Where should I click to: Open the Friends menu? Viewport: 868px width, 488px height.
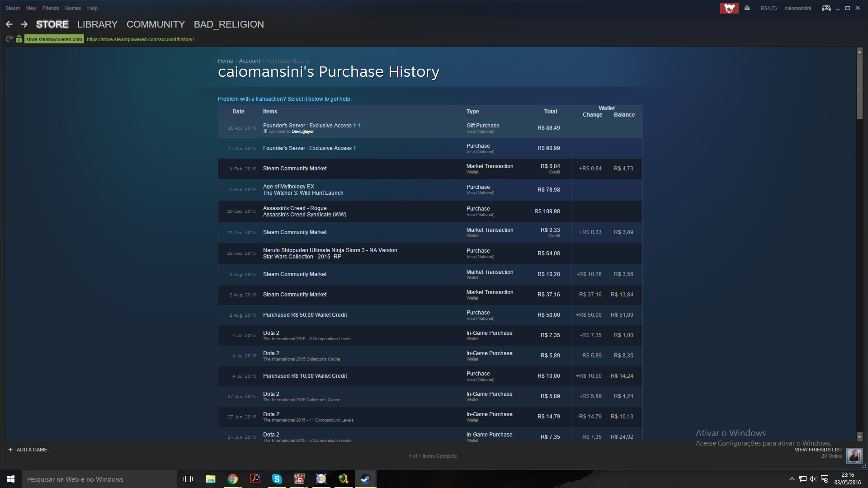pos(51,8)
